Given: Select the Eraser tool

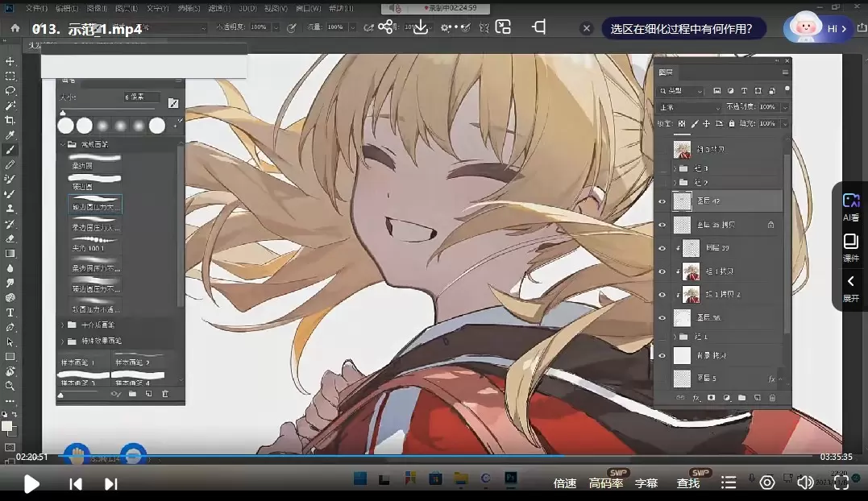Looking at the screenshot, I should 10,239.
